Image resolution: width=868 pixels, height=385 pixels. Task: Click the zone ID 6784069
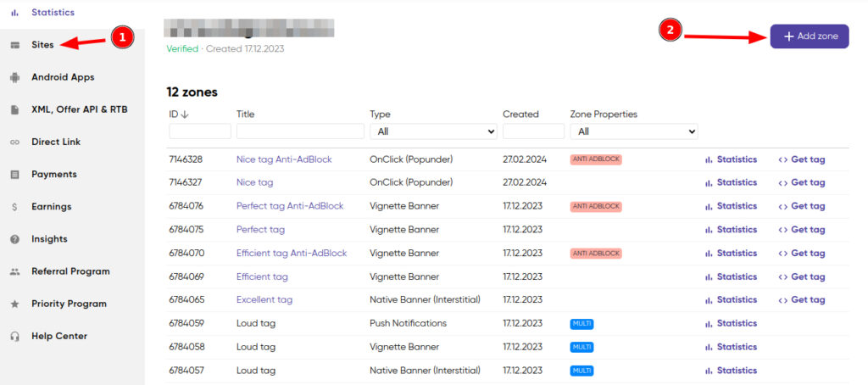pos(186,276)
